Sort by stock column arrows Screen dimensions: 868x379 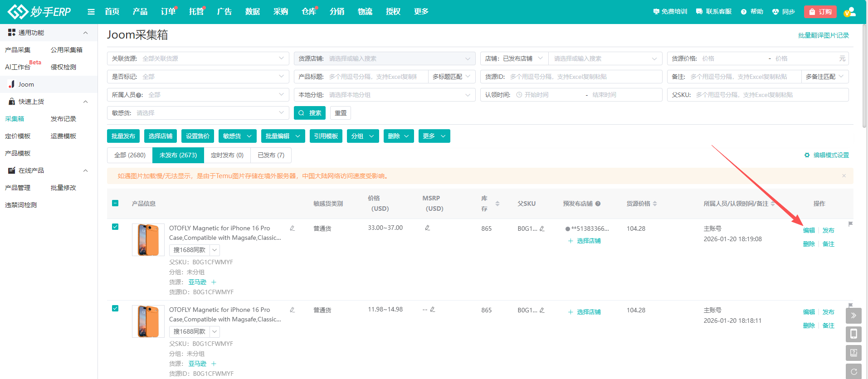(497, 204)
